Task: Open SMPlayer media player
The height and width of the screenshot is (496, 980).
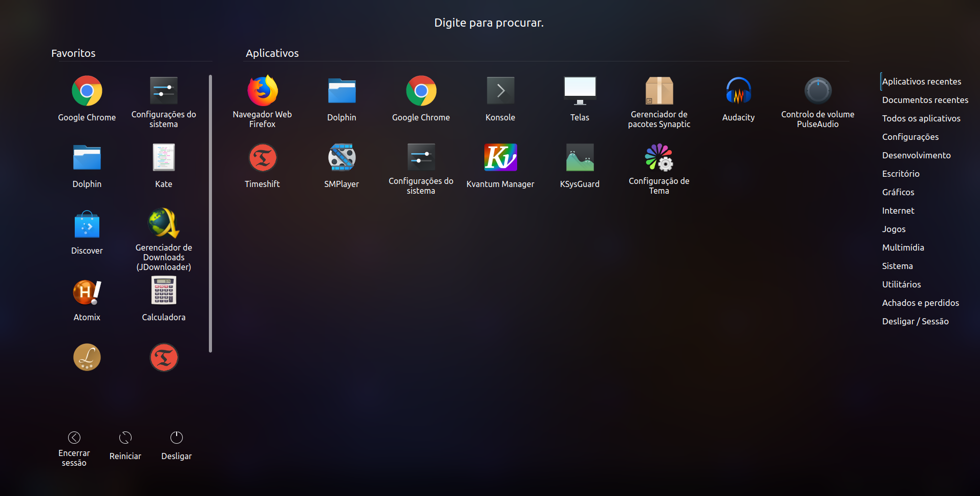Action: [342, 166]
